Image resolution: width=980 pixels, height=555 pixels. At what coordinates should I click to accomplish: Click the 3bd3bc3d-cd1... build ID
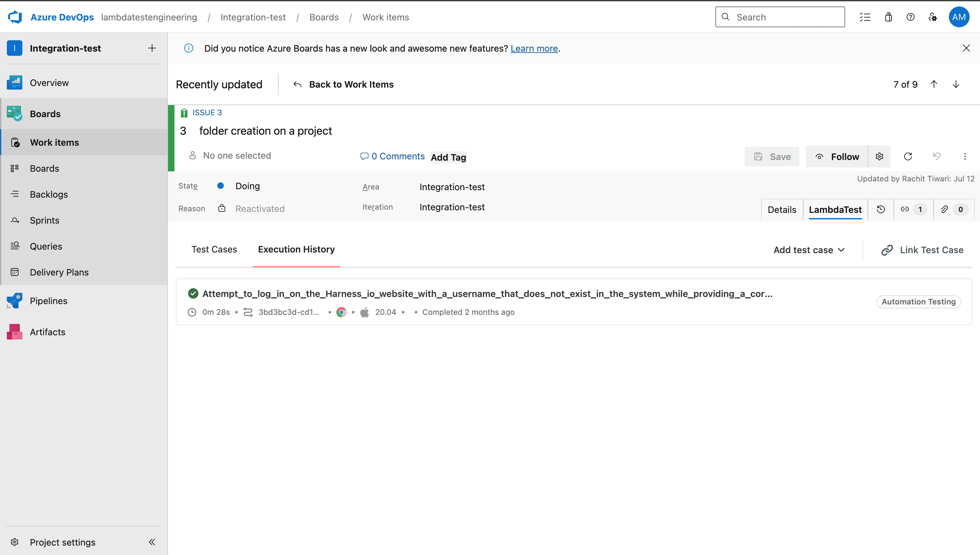(x=289, y=312)
